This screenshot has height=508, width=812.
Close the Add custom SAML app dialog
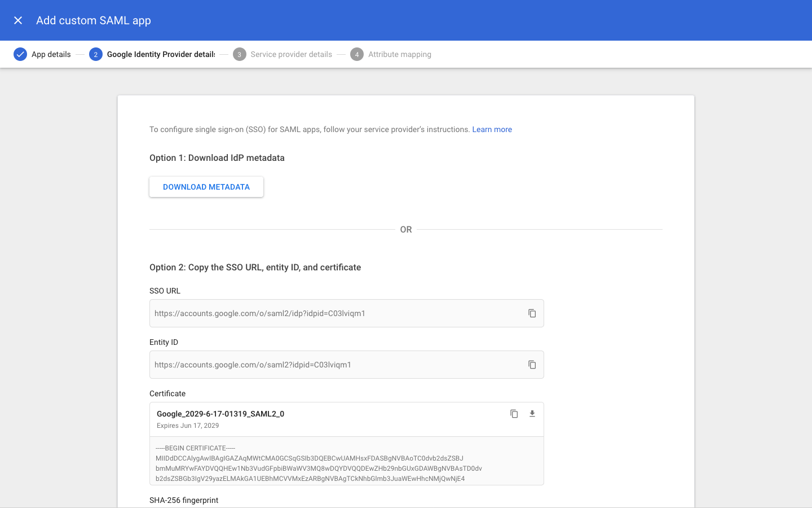coord(18,20)
